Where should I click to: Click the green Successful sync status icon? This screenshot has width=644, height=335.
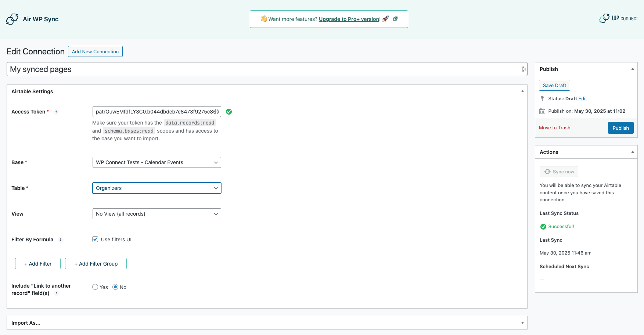tap(543, 227)
